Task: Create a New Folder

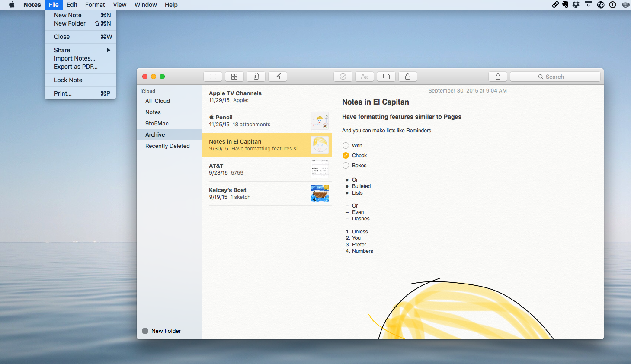Action: [161, 331]
